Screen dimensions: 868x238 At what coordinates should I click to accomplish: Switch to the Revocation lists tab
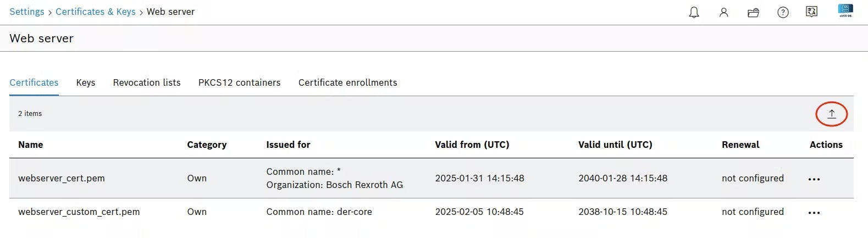[147, 82]
